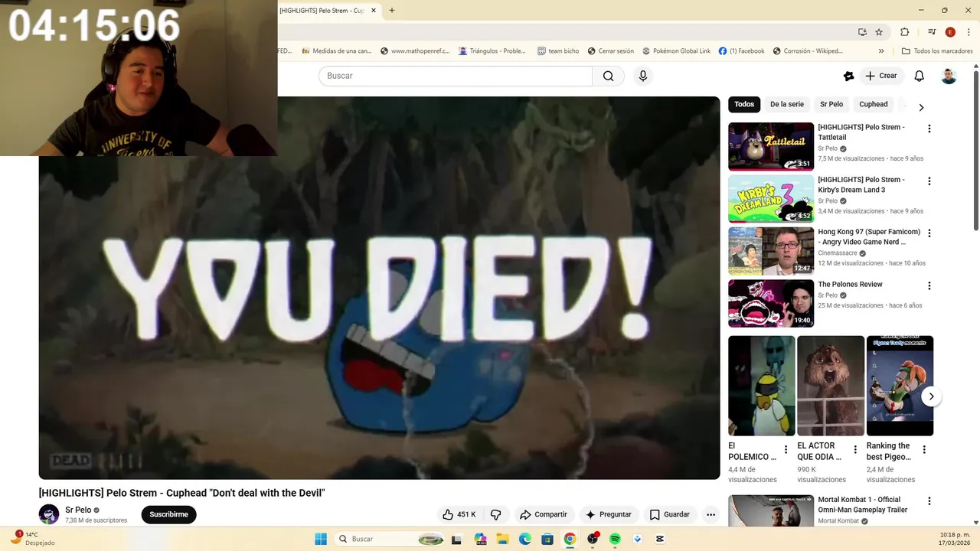Open Medidas de una can... bookmark
Screen dimensions: 980x551
point(337,51)
